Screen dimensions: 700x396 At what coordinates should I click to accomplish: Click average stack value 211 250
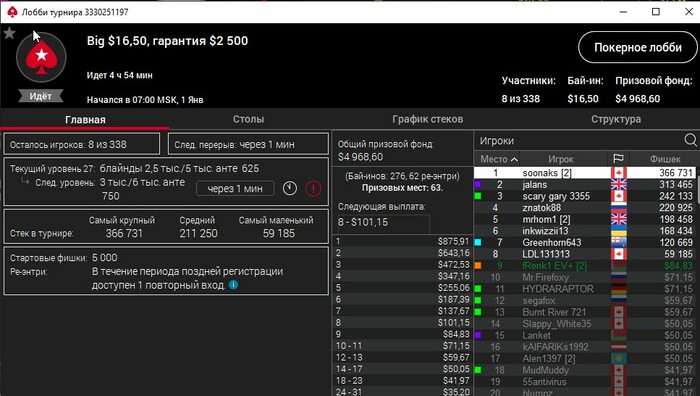(x=198, y=233)
